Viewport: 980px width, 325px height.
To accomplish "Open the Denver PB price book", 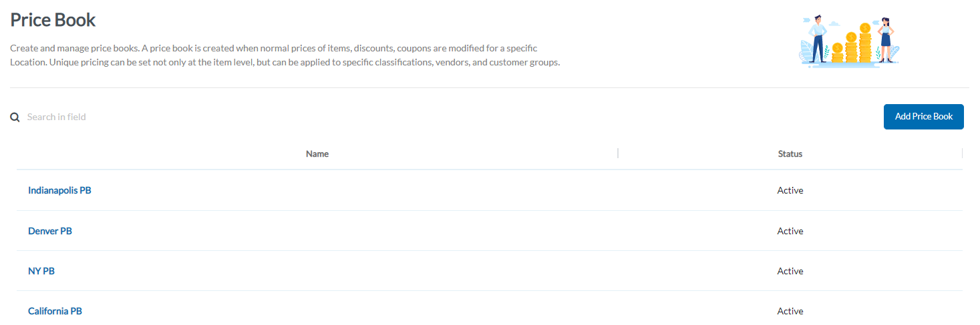I will (x=50, y=231).
